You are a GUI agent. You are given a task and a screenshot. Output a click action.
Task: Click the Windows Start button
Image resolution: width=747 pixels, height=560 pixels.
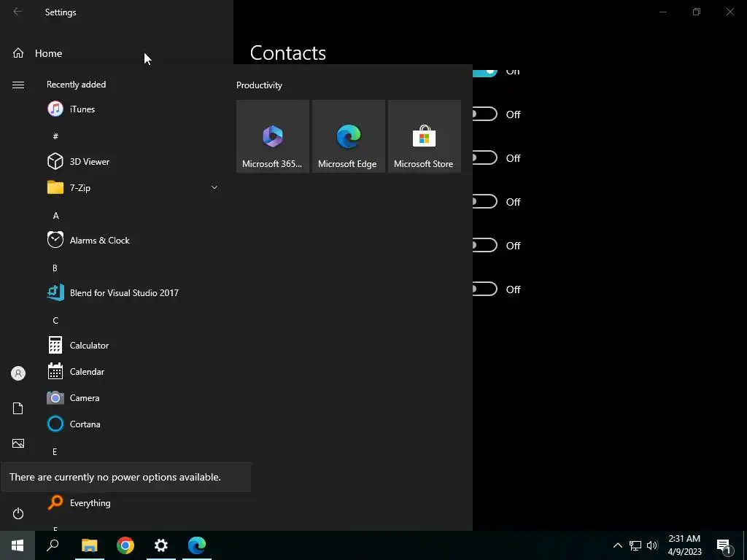pyautogui.click(x=18, y=545)
